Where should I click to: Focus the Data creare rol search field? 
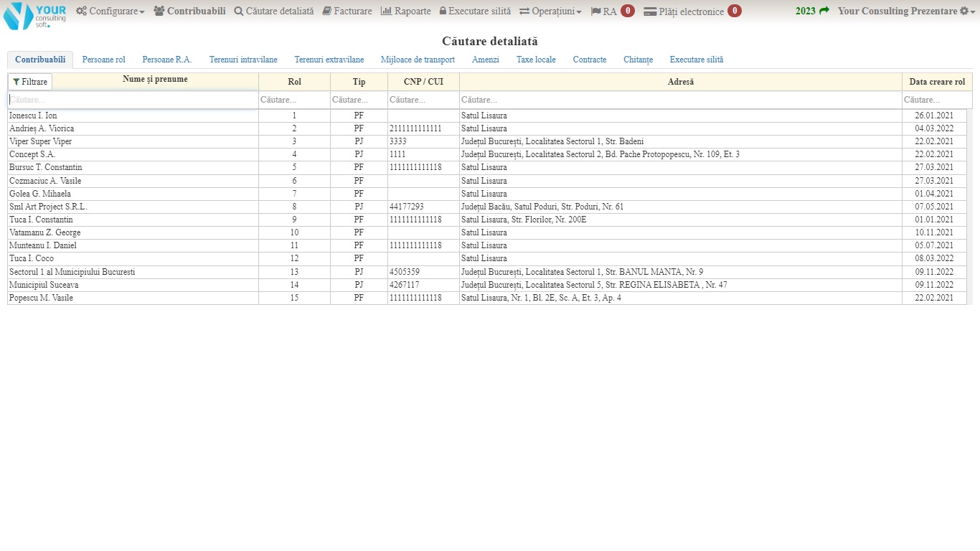937,100
